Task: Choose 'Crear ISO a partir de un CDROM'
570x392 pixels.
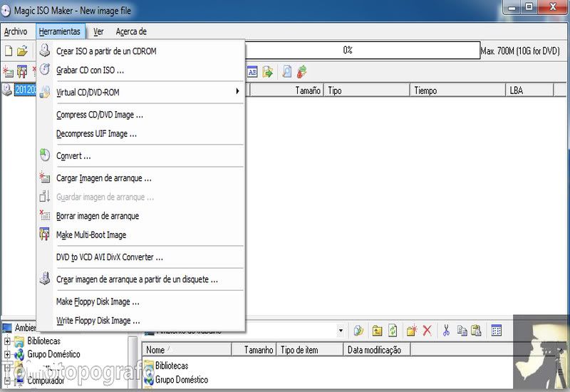Action: tap(140, 51)
